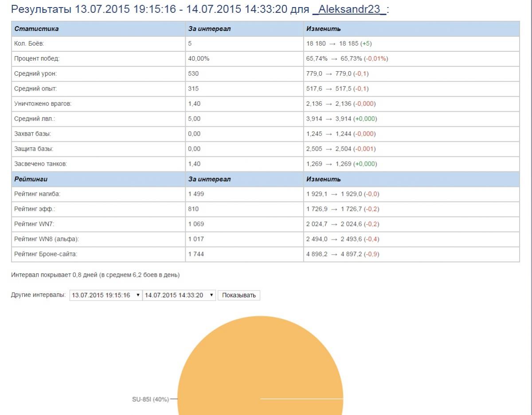Click the change cell 4 898,2 → 4 897,2
Screen dimensions: 532x415
(x=343, y=254)
